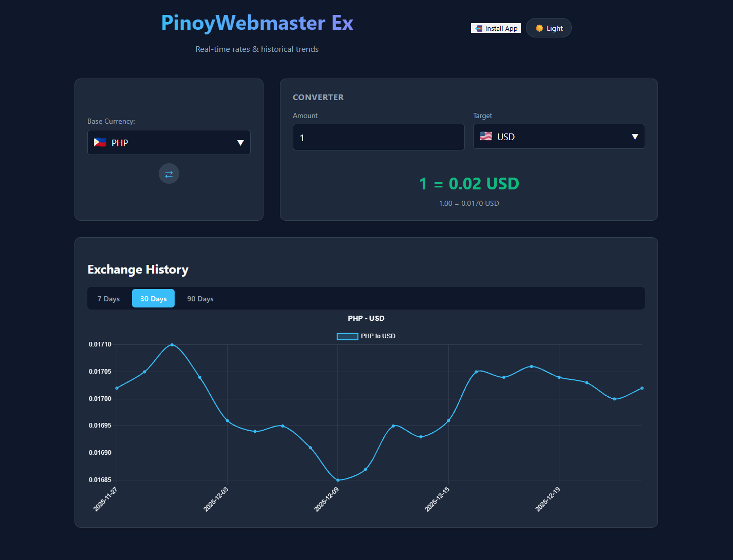Click inside the Amount input field

click(x=378, y=137)
